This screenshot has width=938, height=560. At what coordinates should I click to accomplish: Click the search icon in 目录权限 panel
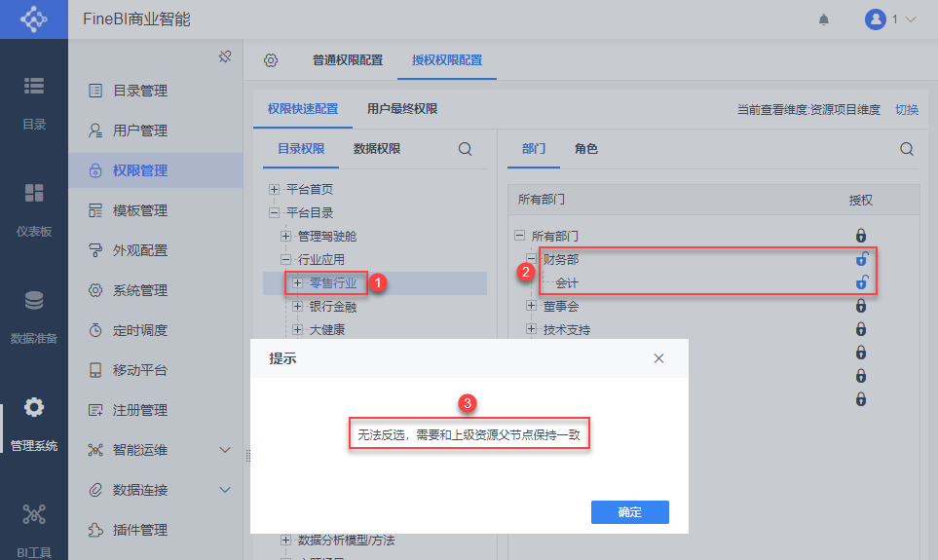tap(465, 149)
